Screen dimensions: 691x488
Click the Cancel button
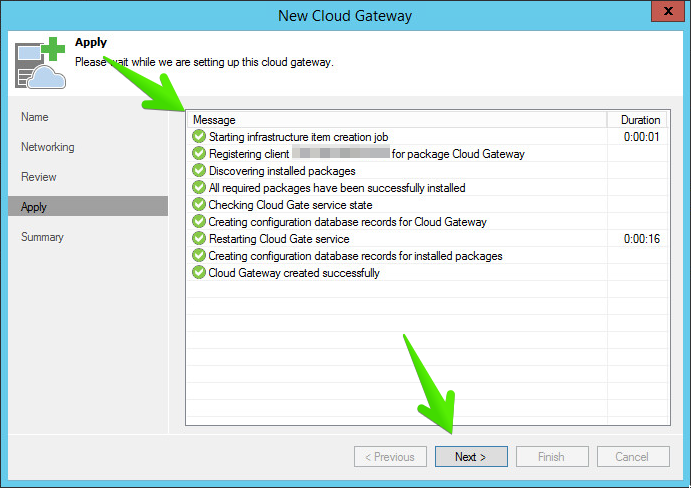tap(633, 457)
